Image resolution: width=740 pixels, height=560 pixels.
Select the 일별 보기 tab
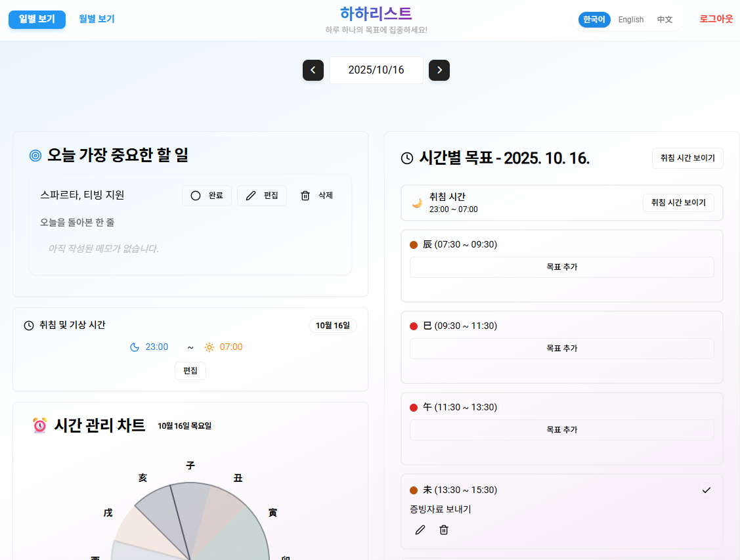point(37,20)
